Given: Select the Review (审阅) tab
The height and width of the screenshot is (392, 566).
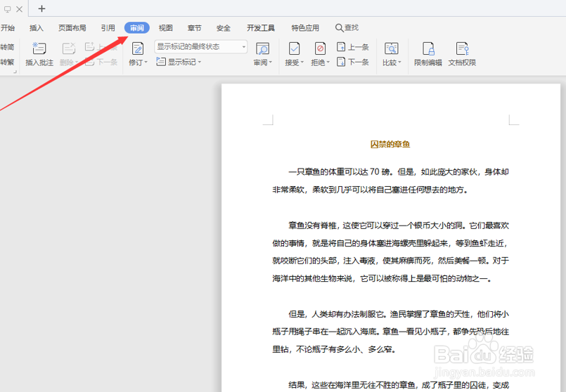Looking at the screenshot, I should click(137, 28).
